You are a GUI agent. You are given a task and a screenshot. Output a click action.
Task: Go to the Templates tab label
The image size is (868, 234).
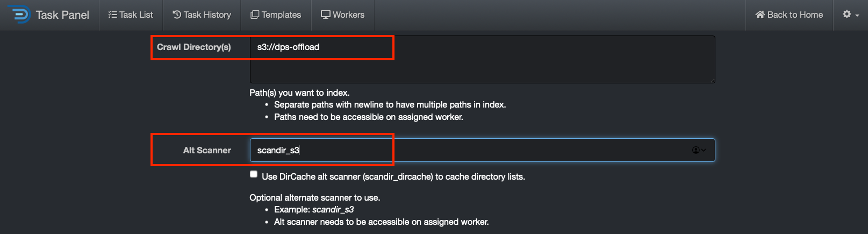point(281,15)
